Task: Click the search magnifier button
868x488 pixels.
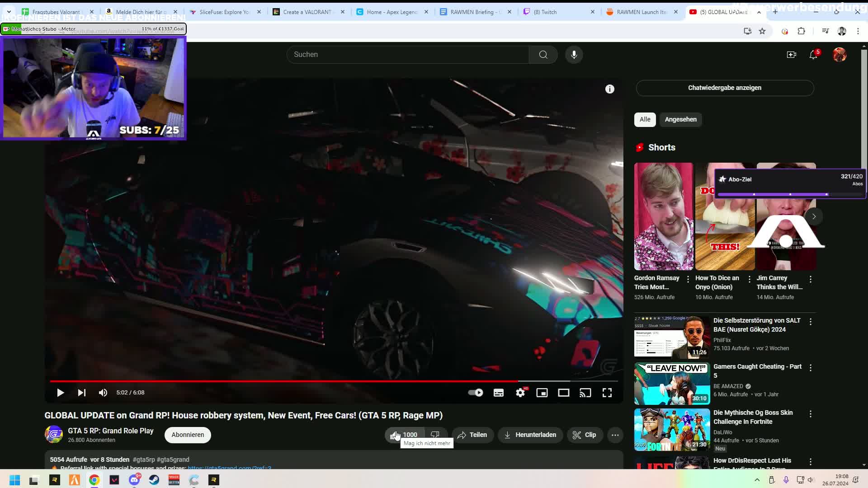Action: coord(543,55)
